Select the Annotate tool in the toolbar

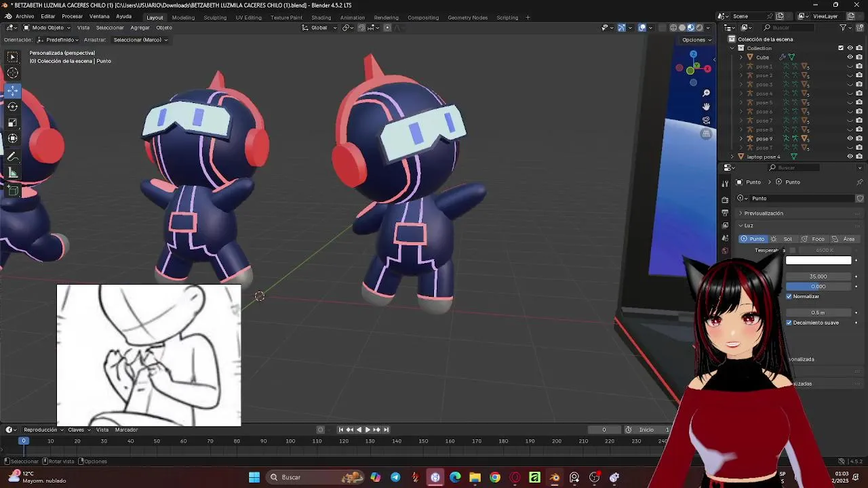coord(12,157)
